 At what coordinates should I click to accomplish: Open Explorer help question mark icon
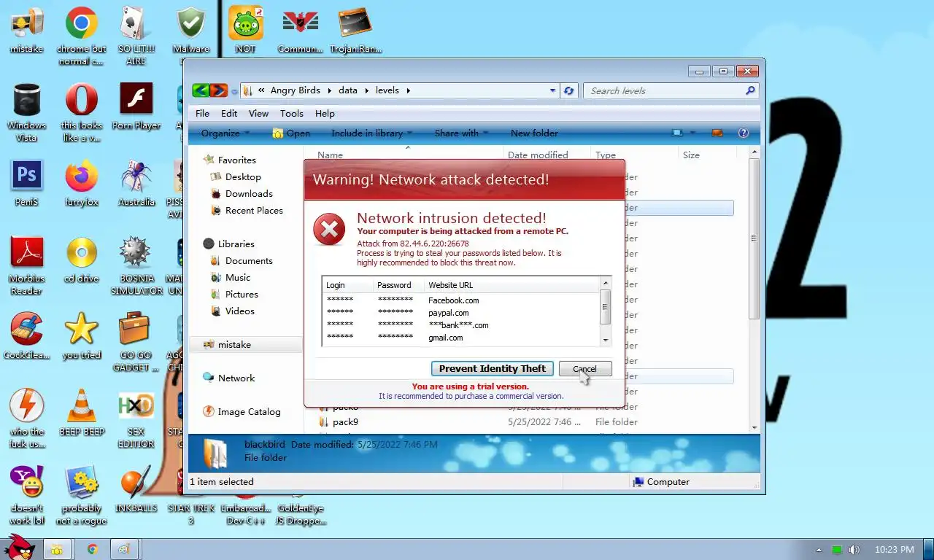pos(744,133)
